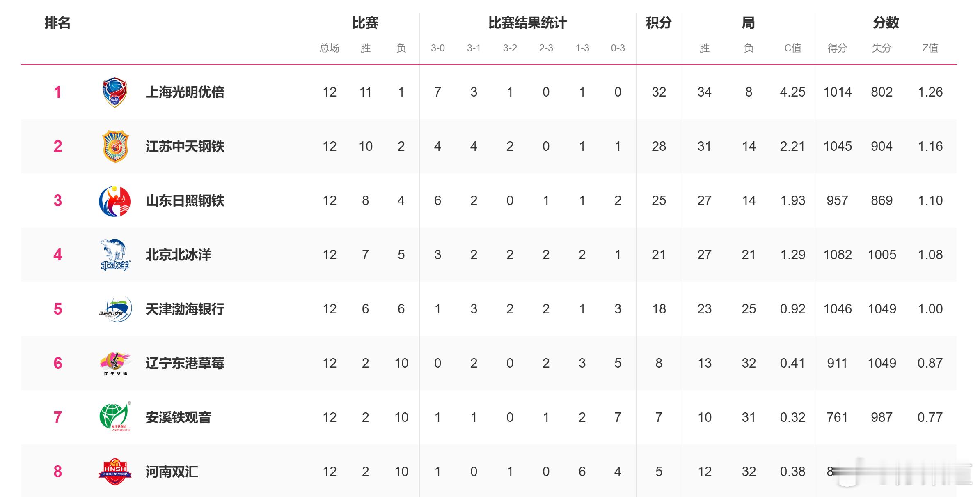Open the 北京北冰洋 team name link

pyautogui.click(x=178, y=255)
